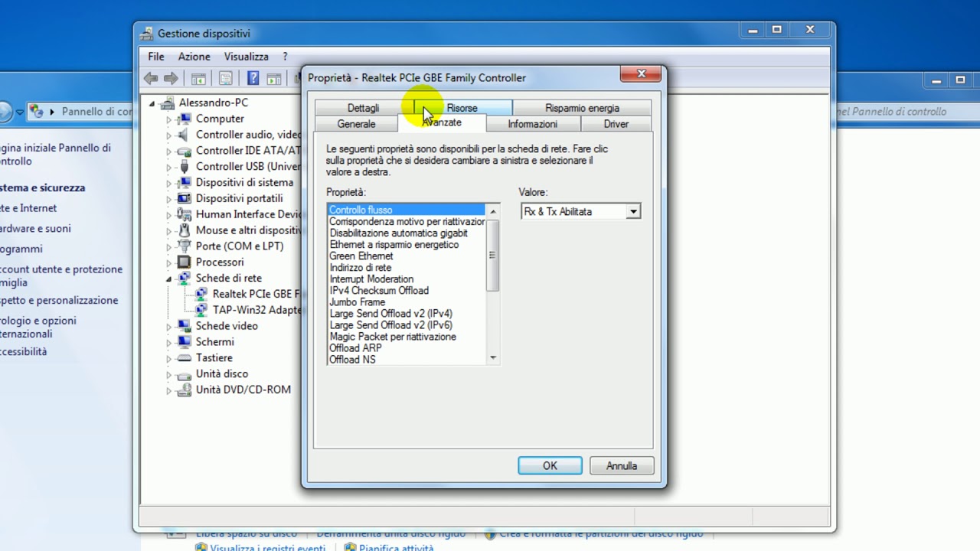This screenshot has height=551, width=980.
Task: Expand the Schede video tree node
Action: 169,327
